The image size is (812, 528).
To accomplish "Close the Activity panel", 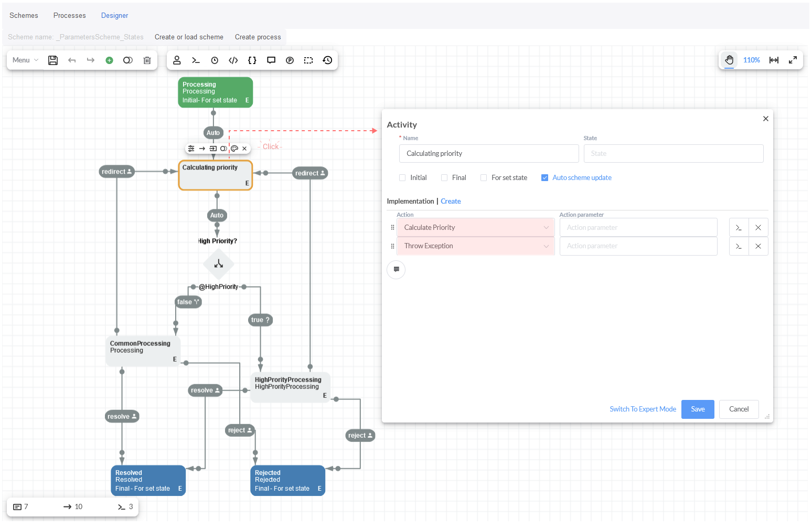I will [x=765, y=119].
